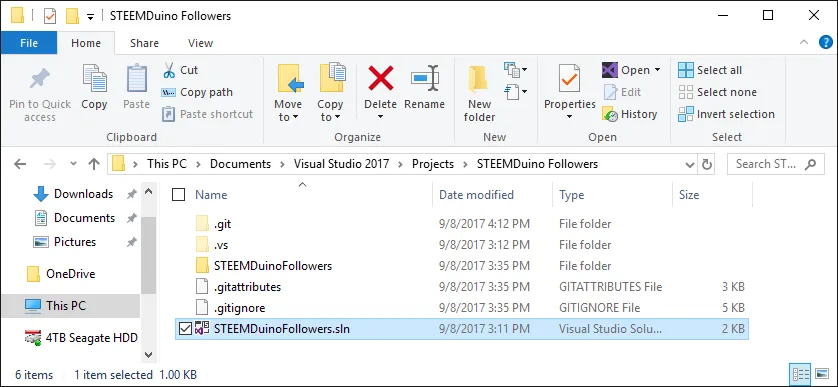Select the Home ribbon tab
The image size is (838, 387).
(86, 43)
